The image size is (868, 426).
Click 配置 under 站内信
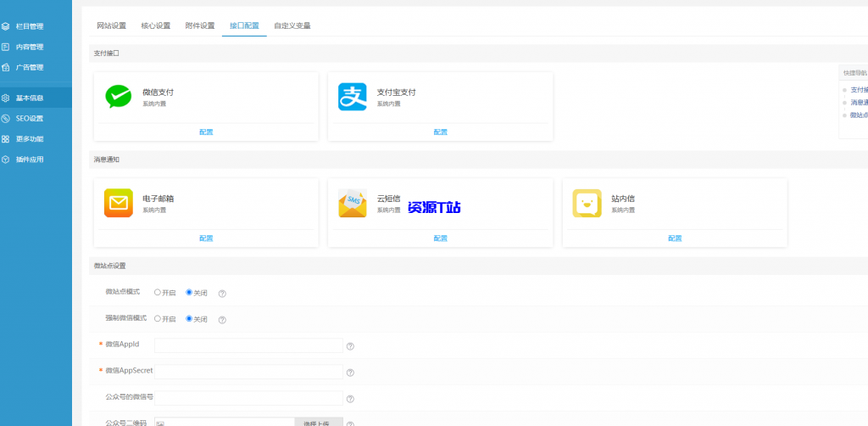(675, 238)
